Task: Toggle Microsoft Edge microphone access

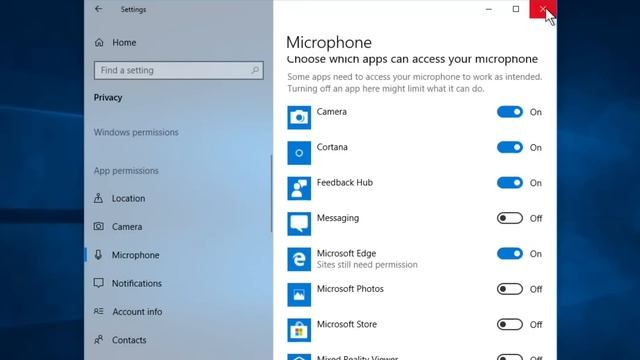Action: [510, 253]
